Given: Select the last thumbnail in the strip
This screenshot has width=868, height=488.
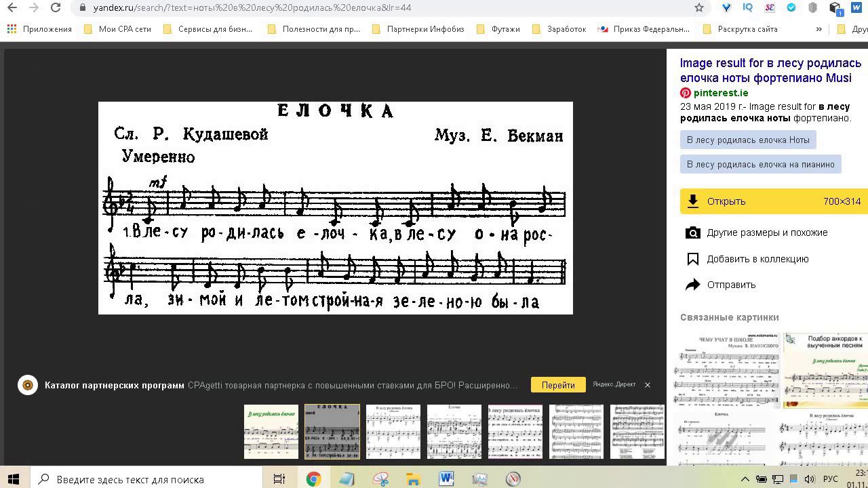Looking at the screenshot, I should 637,432.
